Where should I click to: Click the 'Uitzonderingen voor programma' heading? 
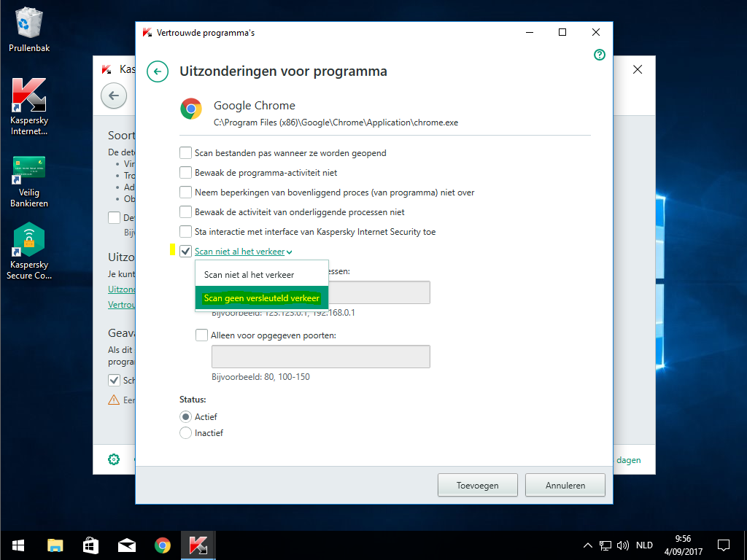pyautogui.click(x=283, y=71)
